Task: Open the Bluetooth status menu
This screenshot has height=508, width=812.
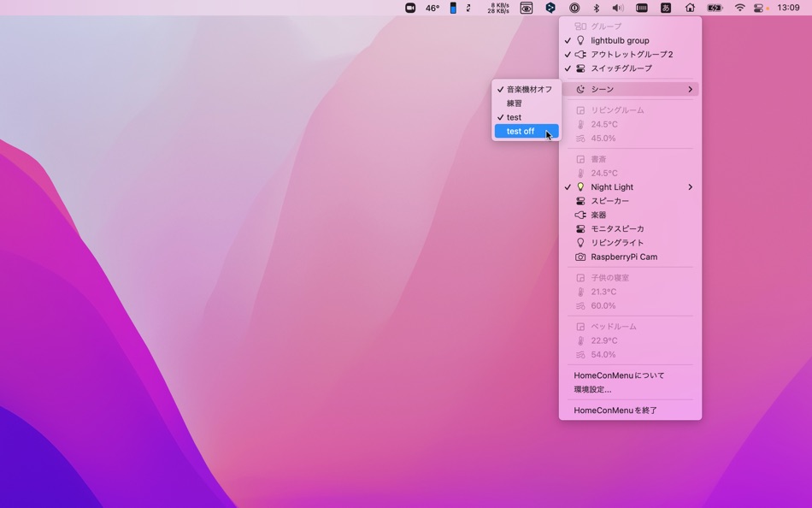Action: (596, 8)
